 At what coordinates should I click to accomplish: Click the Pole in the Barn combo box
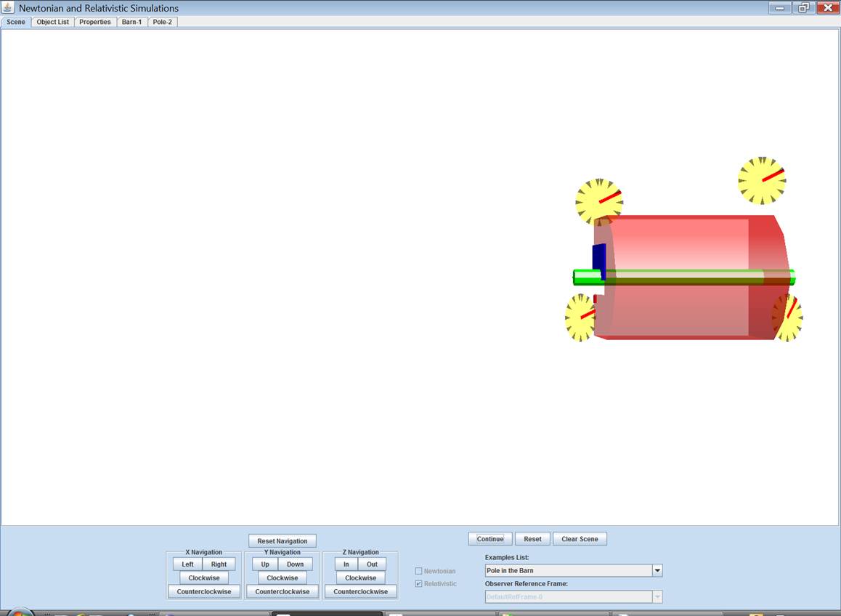coord(568,571)
